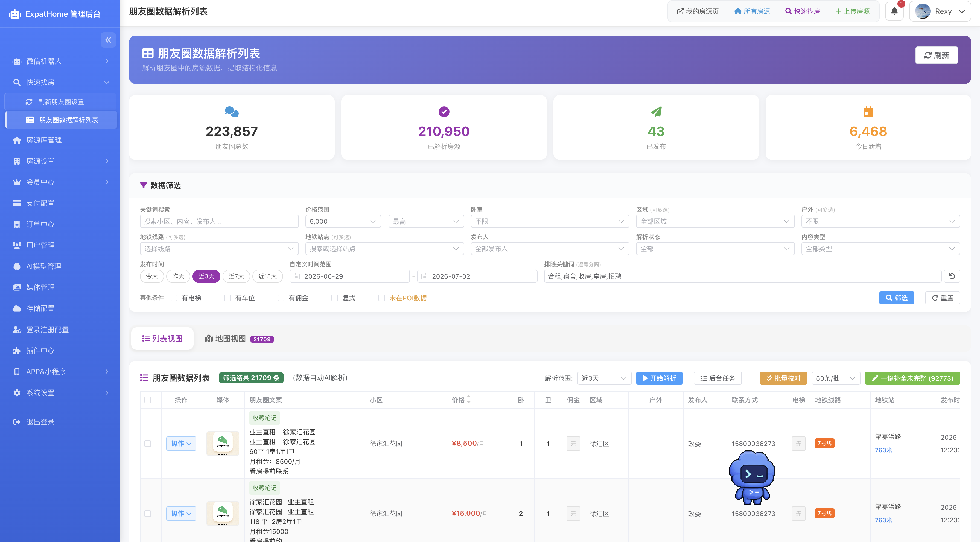The width and height of the screenshot is (980, 542).
Task: Open thumbnail in ¥8,500 row
Action: (223, 444)
